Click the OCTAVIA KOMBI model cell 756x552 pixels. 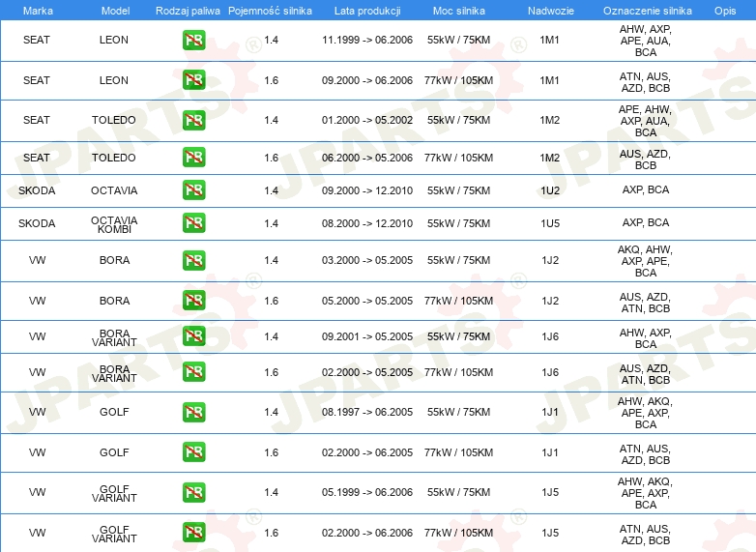(114, 224)
